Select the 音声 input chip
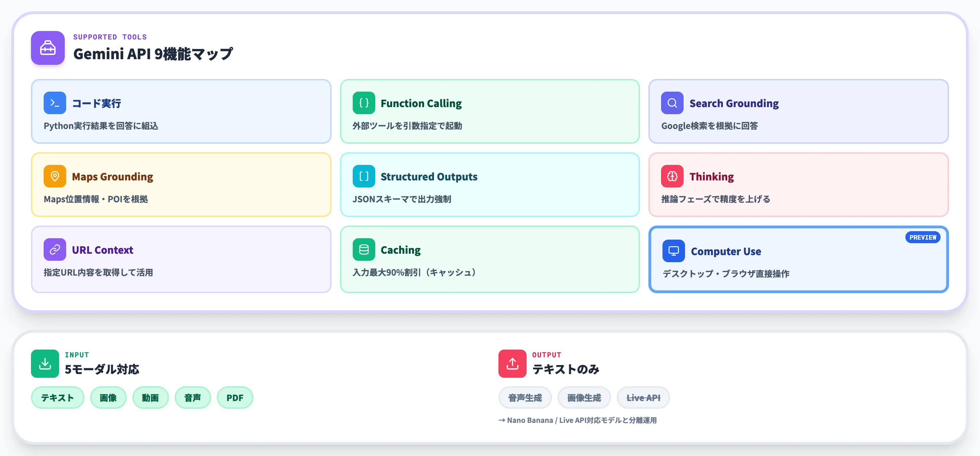 tap(193, 398)
